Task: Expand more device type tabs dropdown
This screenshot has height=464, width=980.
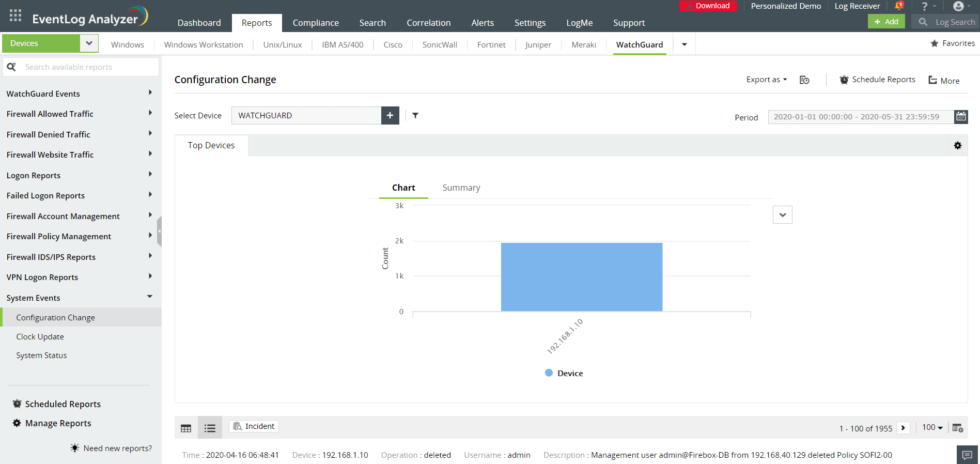Action: (685, 44)
